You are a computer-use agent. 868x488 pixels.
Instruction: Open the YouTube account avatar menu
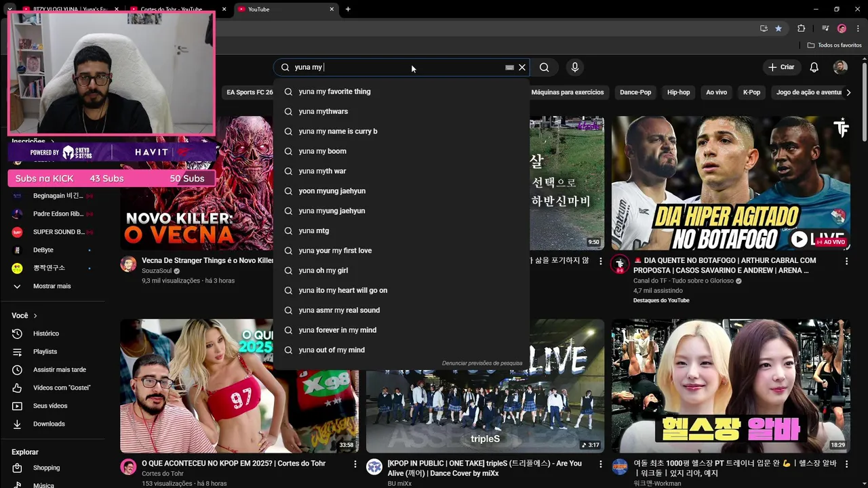pos(840,67)
